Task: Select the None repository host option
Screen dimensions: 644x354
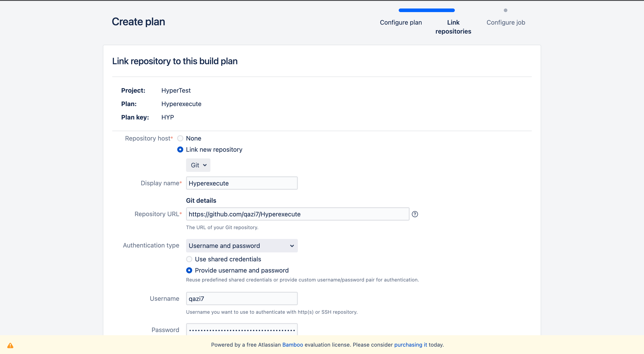Action: coord(180,138)
